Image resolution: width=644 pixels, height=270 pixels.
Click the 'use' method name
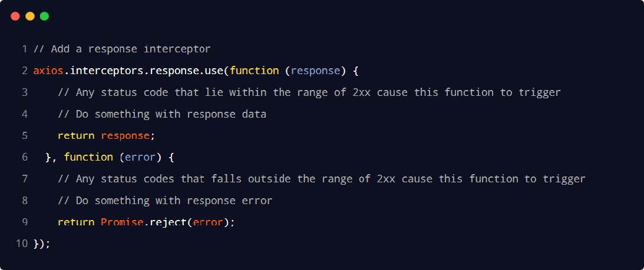pos(217,71)
